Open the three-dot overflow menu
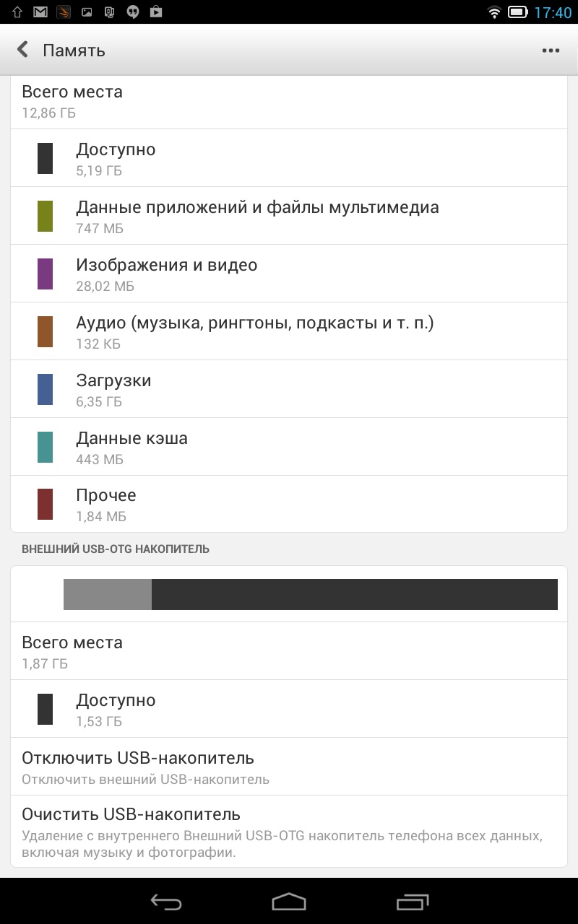Viewport: 578px width, 924px height. (x=551, y=51)
